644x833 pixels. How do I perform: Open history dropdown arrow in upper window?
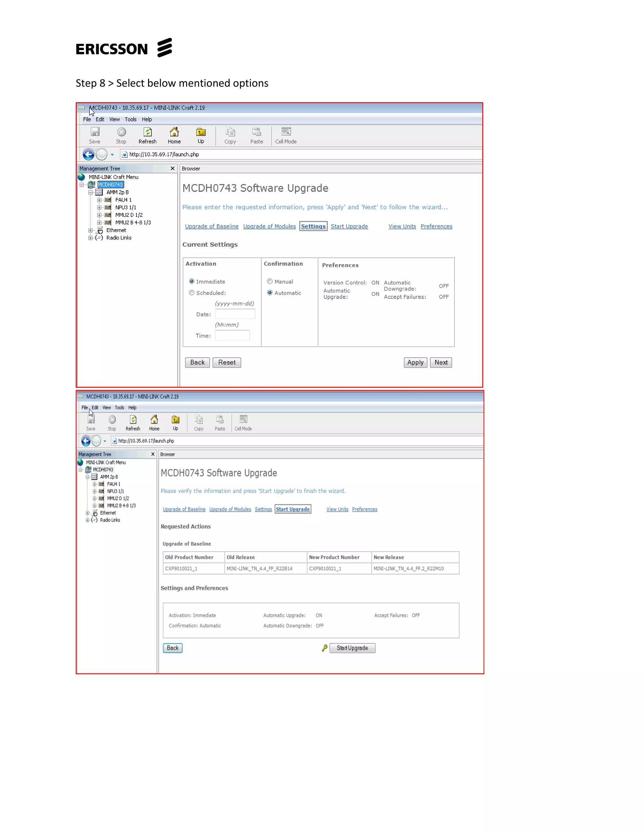(112, 155)
